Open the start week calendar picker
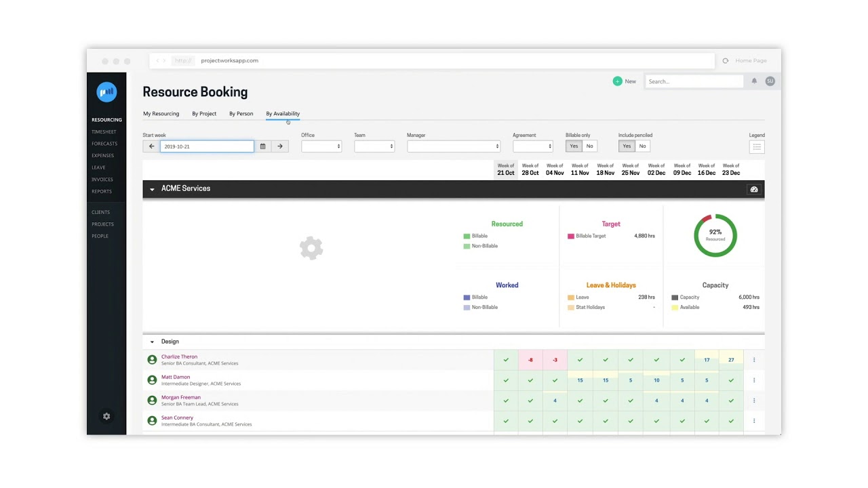The image size is (868, 488). coord(262,146)
